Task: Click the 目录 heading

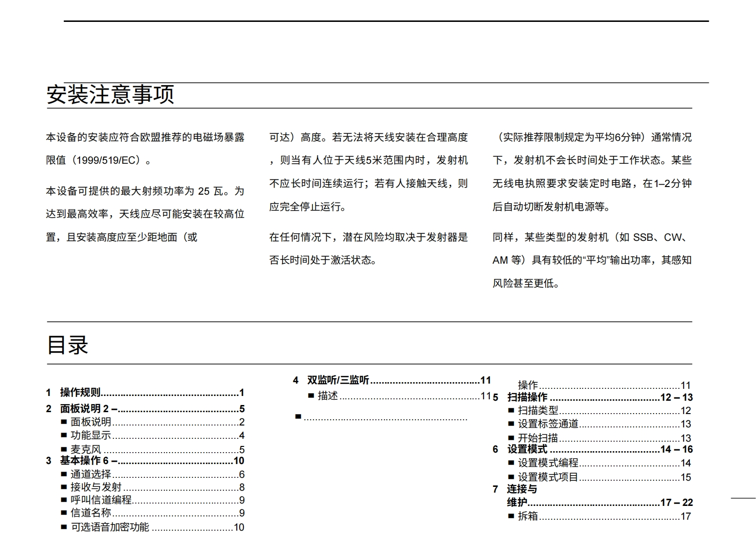Action: 67,345
